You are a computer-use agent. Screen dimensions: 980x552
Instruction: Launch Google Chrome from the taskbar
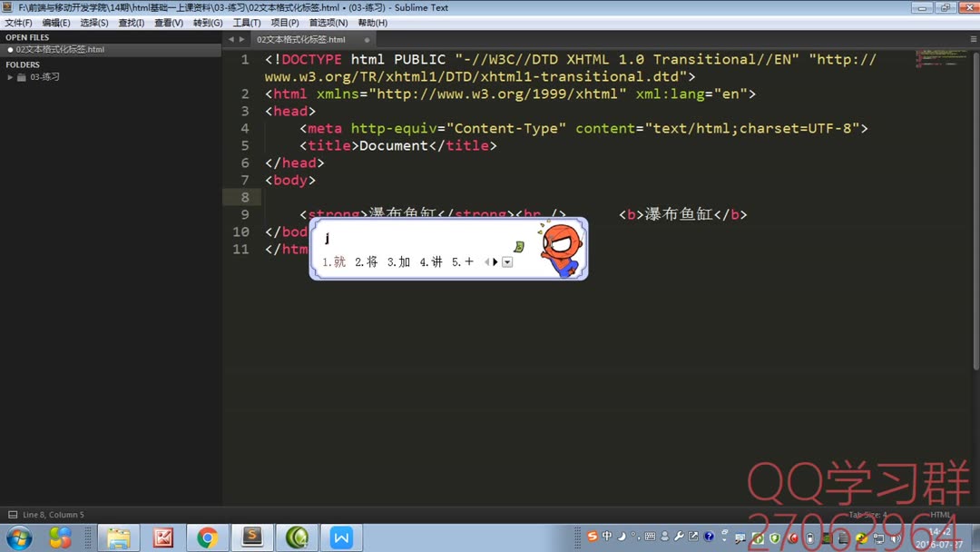(x=207, y=537)
